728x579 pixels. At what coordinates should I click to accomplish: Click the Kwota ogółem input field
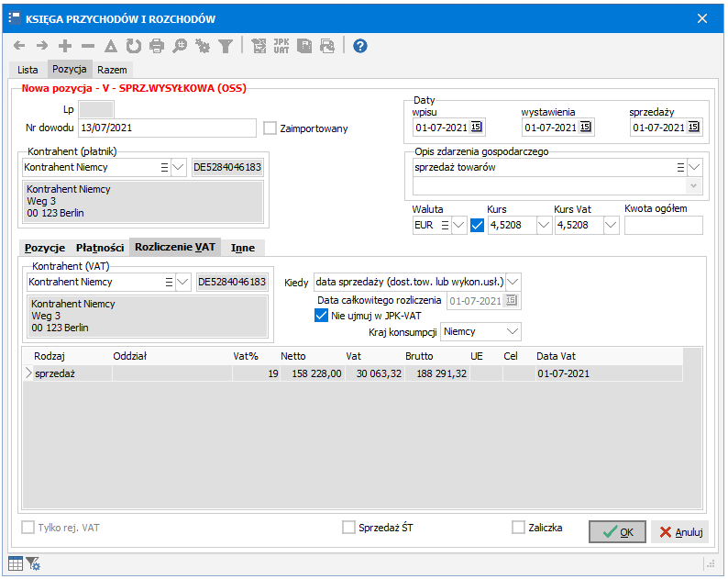tap(664, 226)
